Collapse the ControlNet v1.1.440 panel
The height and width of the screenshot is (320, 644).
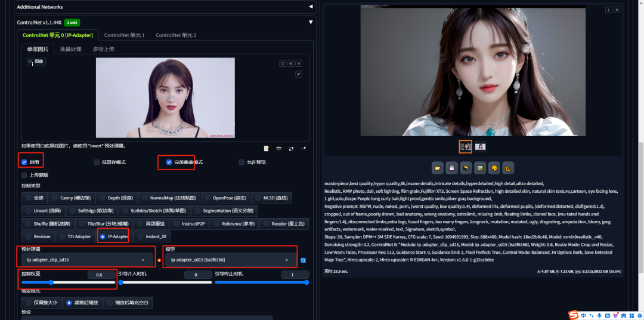(311, 22)
